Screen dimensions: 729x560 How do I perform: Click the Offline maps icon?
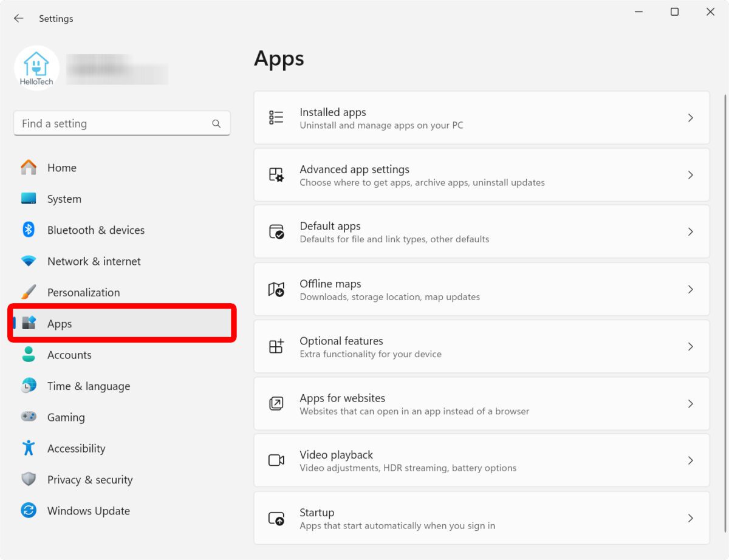276,289
